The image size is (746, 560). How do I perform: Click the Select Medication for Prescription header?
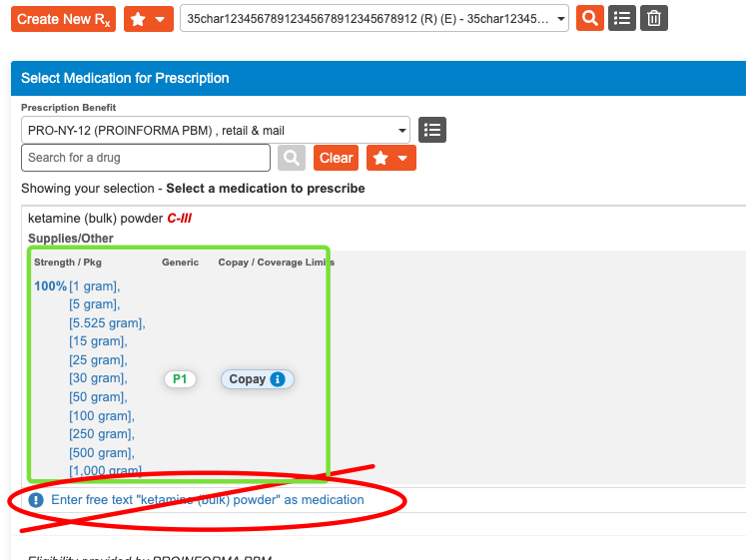(125, 78)
